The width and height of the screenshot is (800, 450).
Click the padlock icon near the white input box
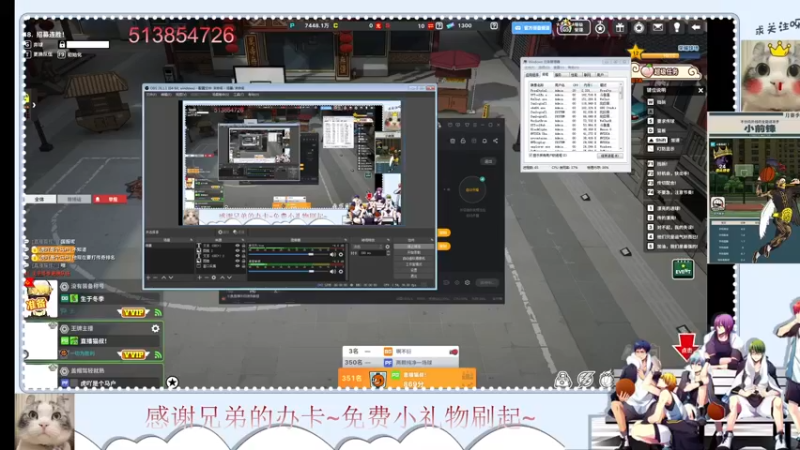coord(62,44)
